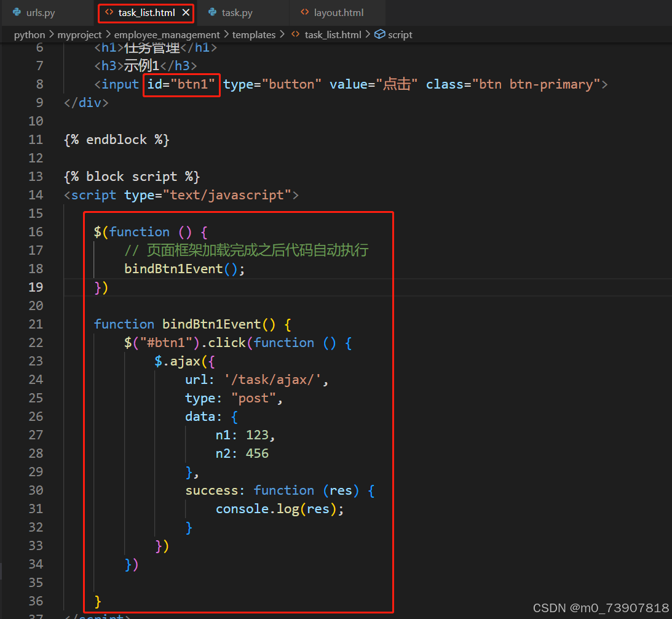Viewport: 672px width, 619px height.
Task: Click the task_list.html breadcrumb item
Action: [x=333, y=34]
